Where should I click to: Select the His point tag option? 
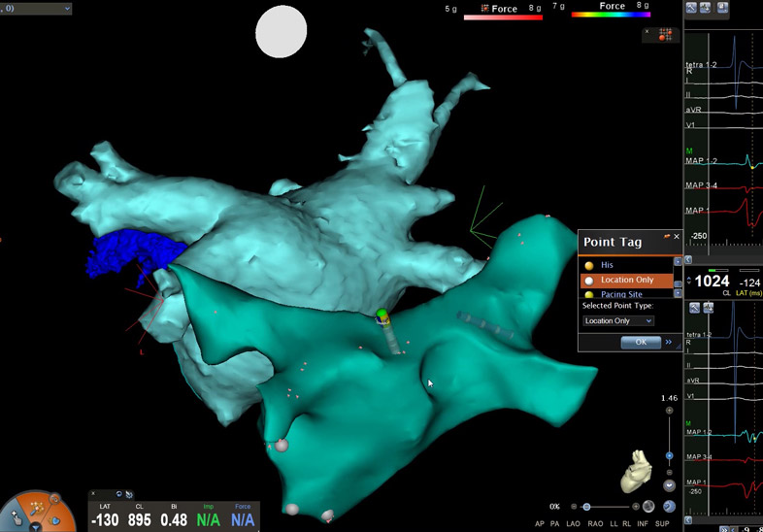coord(607,264)
